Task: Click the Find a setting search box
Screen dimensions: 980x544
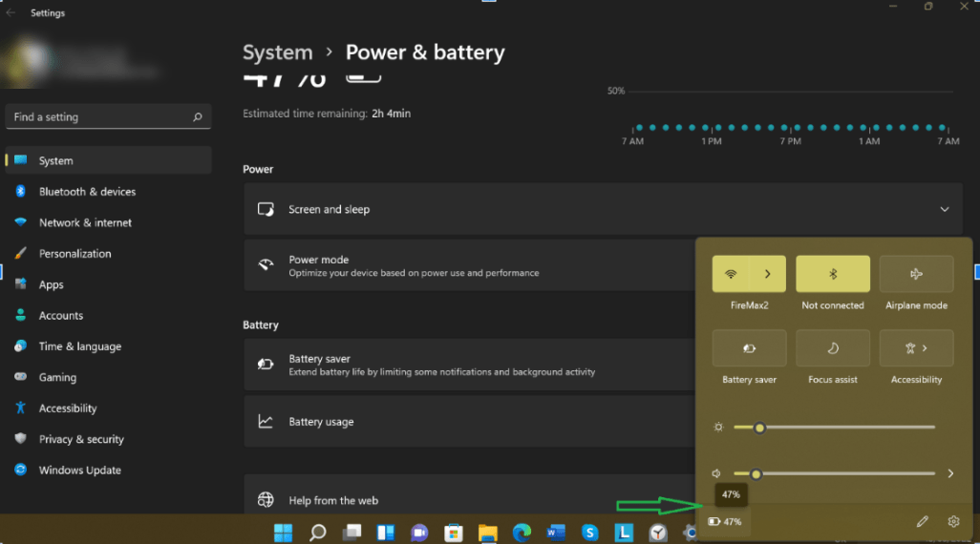Action: (100, 116)
